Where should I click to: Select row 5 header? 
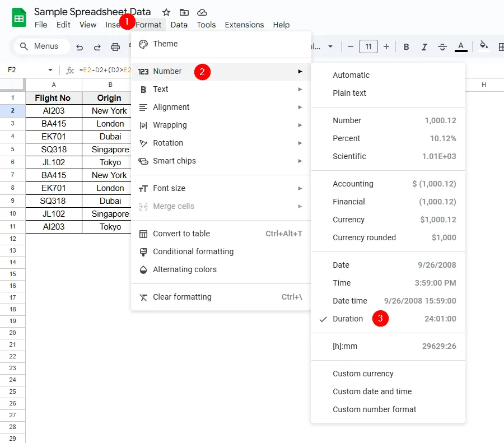12,149
